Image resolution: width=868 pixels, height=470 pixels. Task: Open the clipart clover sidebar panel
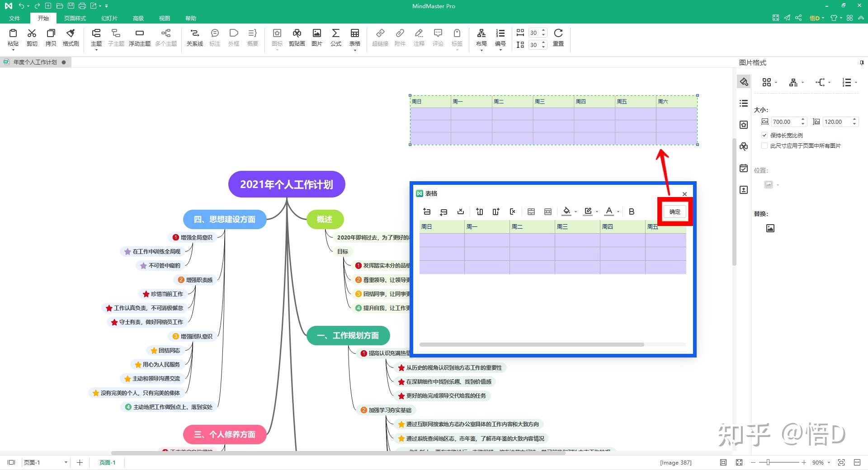744,146
